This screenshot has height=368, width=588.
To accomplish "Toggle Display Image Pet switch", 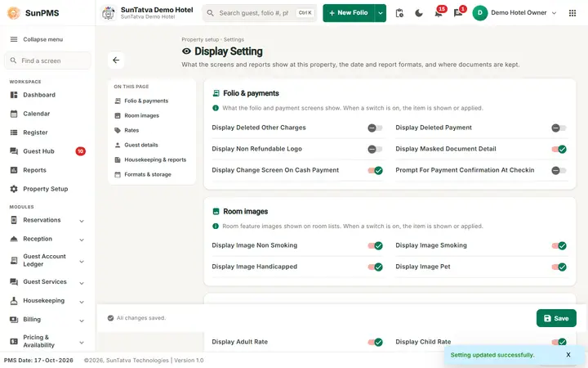I will click(x=559, y=267).
